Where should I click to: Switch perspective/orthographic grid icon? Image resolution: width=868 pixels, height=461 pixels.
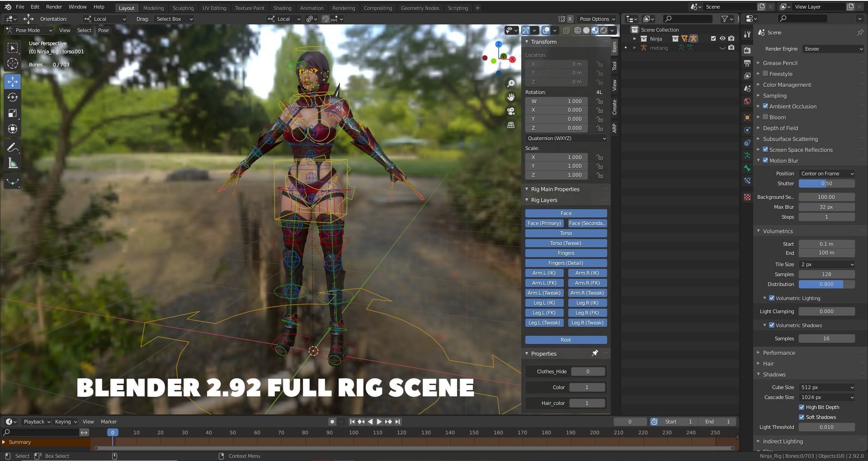coord(511,125)
